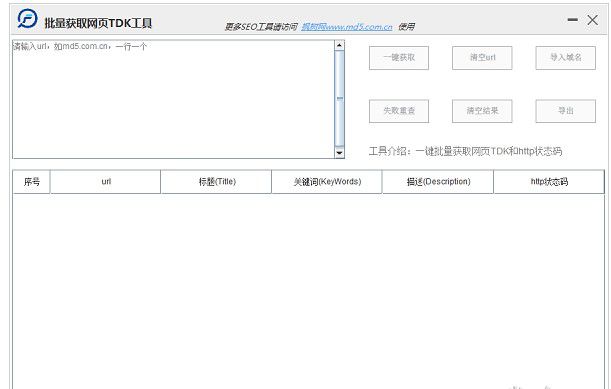Minimize the TDK tool window
Image resolution: width=611 pixels, height=389 pixels.
572,19
